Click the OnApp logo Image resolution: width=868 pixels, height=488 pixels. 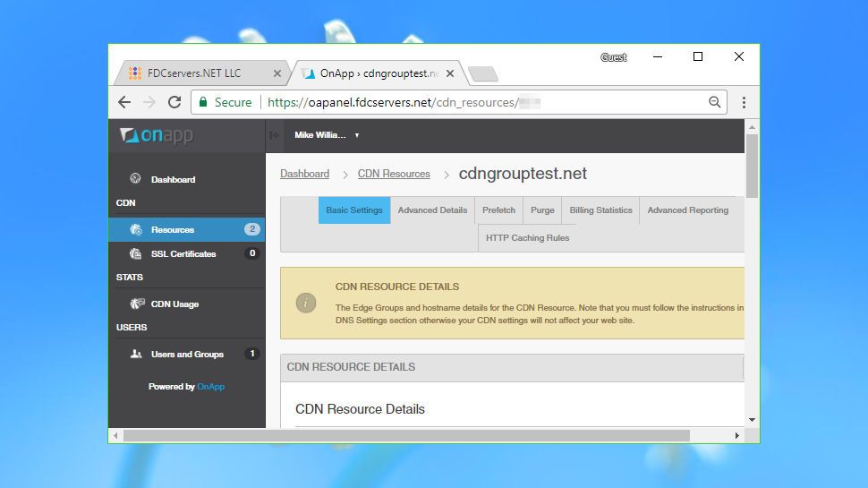(x=157, y=135)
